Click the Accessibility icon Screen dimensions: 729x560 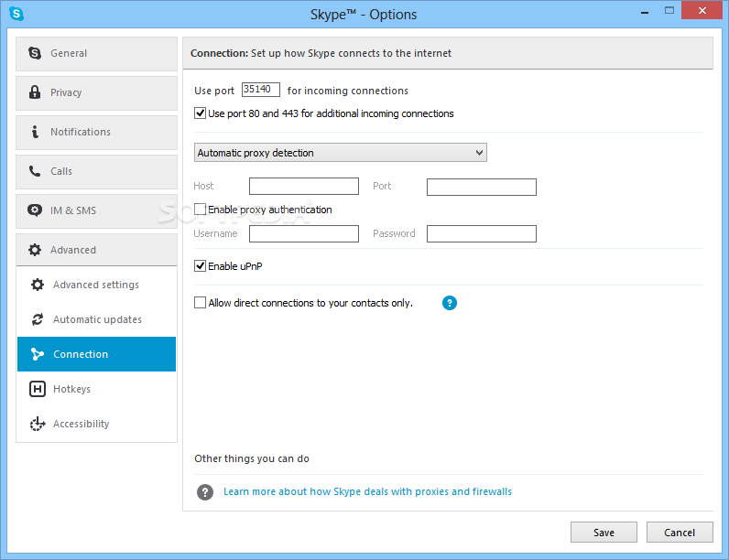pyautogui.click(x=38, y=424)
